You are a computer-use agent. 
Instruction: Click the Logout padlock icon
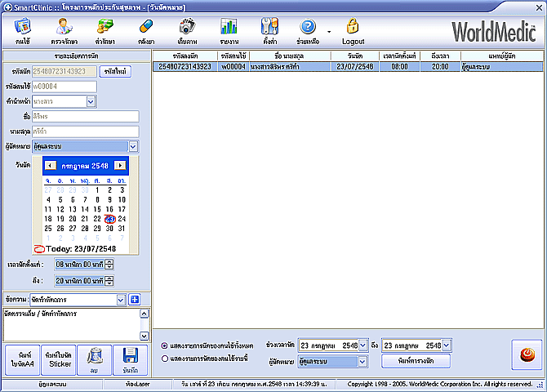(x=353, y=30)
